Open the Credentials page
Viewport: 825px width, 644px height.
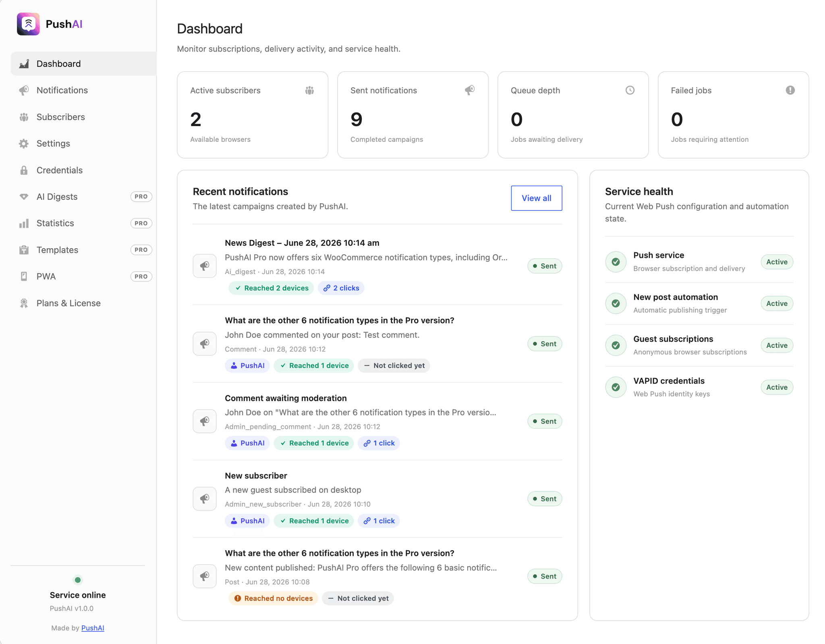click(83, 170)
